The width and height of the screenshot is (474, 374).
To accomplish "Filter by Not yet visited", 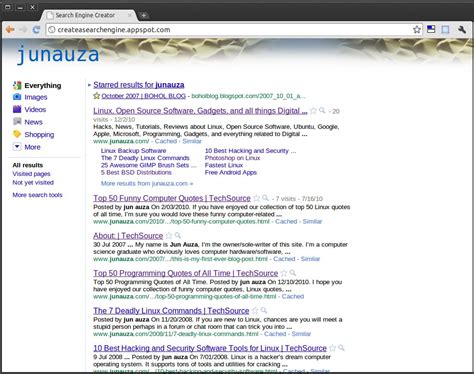I will 33,183.
